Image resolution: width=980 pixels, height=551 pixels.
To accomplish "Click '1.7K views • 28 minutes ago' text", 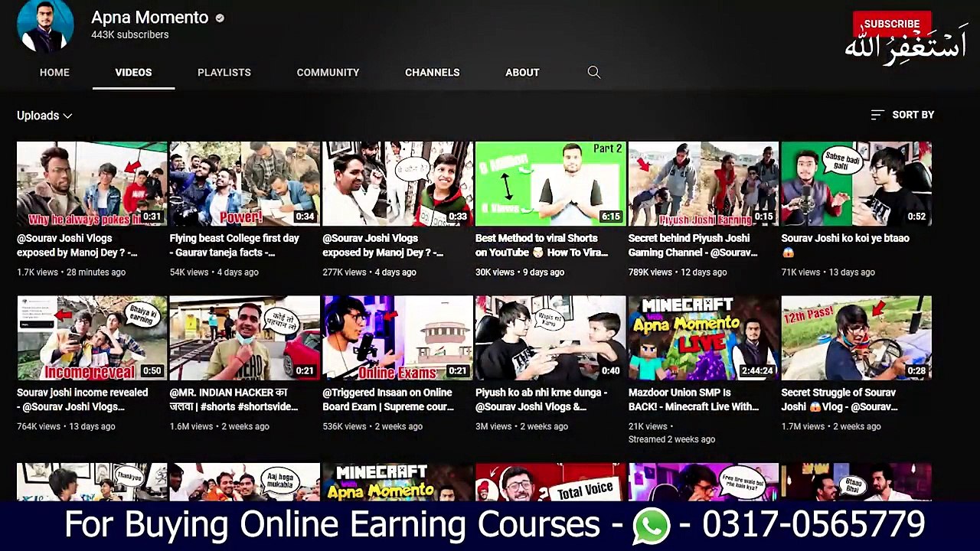I will (71, 272).
